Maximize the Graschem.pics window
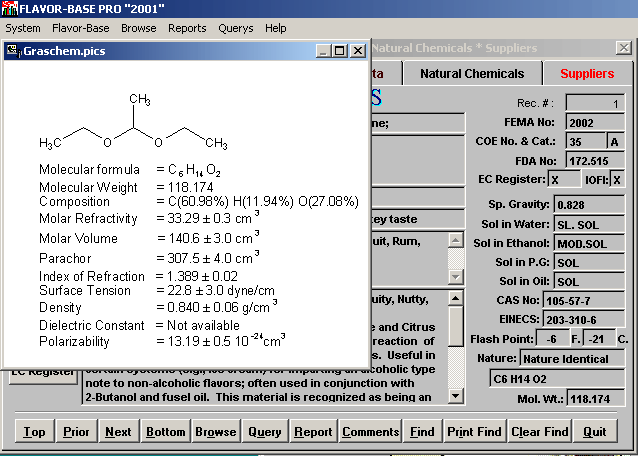 click(341, 50)
